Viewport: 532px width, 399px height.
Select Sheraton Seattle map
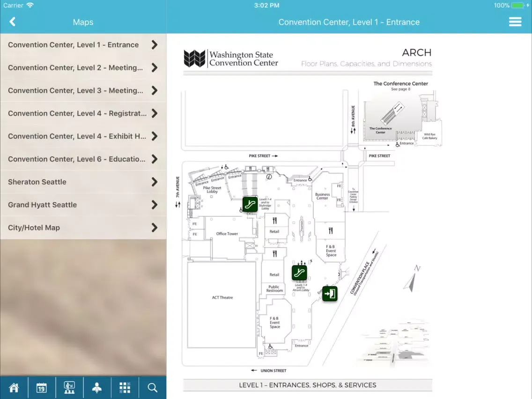click(83, 182)
